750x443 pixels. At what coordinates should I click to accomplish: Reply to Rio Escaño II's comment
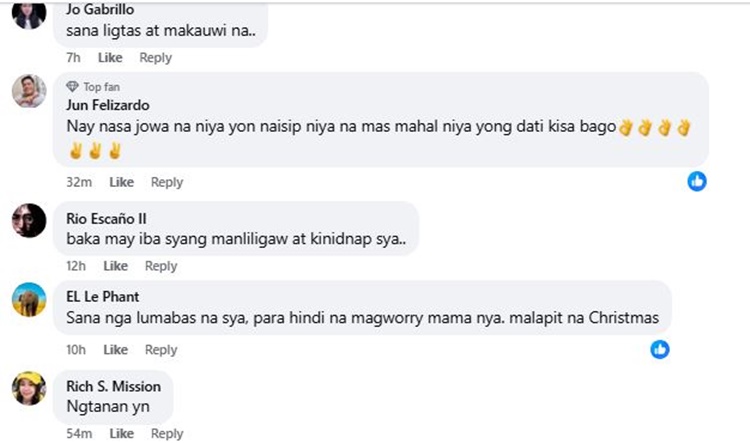(161, 266)
